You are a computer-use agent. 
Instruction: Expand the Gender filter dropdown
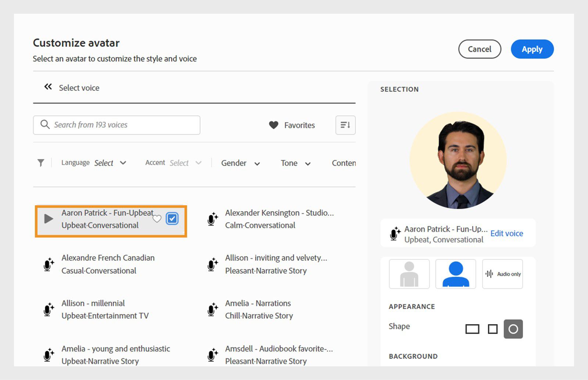point(240,163)
